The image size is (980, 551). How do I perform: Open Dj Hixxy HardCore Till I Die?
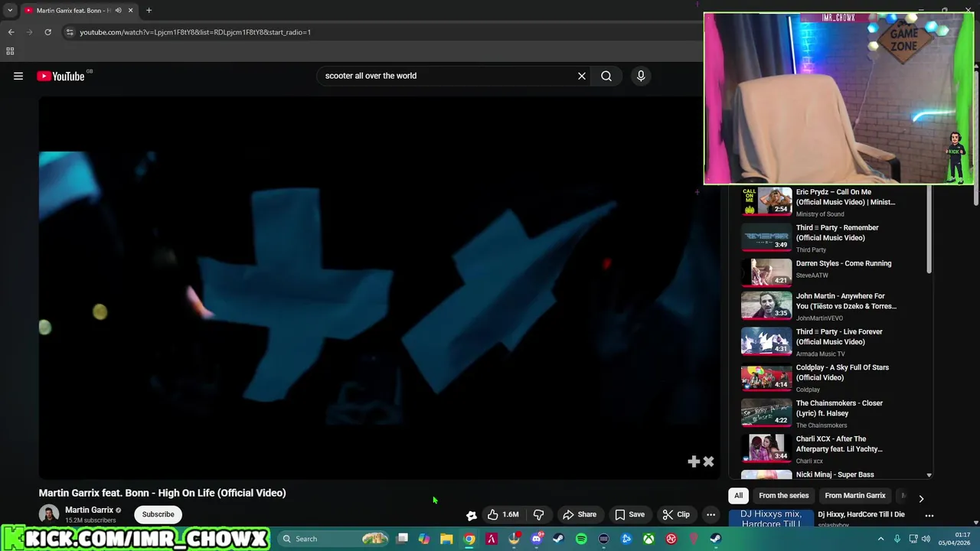(x=861, y=514)
